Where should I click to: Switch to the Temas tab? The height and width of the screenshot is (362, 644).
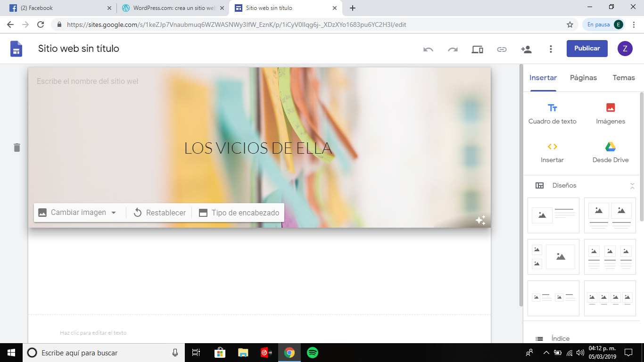(x=623, y=78)
